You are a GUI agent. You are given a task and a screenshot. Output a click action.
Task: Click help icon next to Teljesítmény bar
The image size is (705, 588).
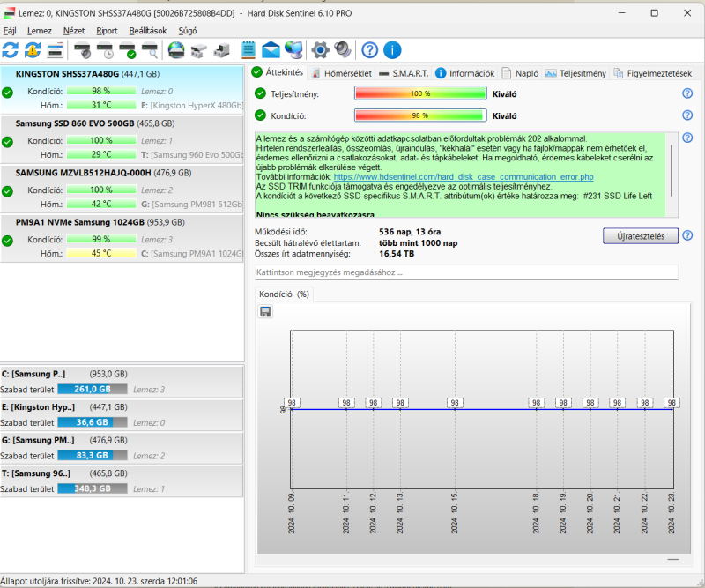pos(687,93)
